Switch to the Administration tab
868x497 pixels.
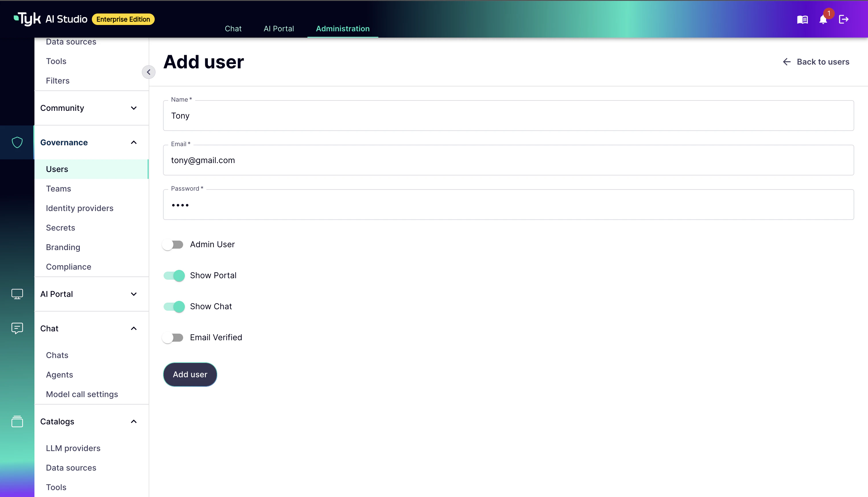342,29
